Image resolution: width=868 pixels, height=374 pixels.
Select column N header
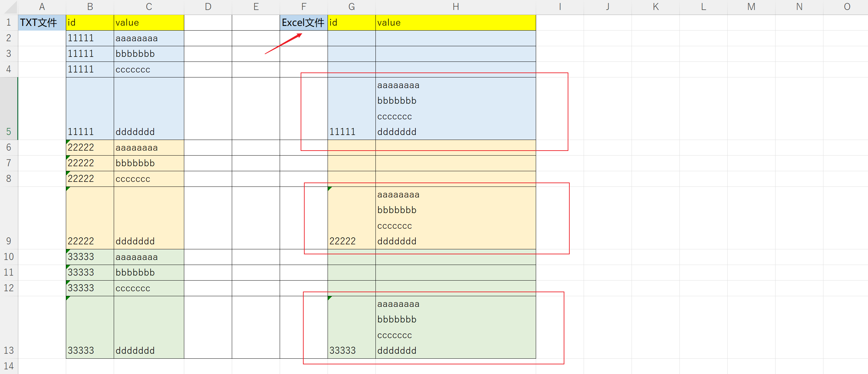click(799, 7)
